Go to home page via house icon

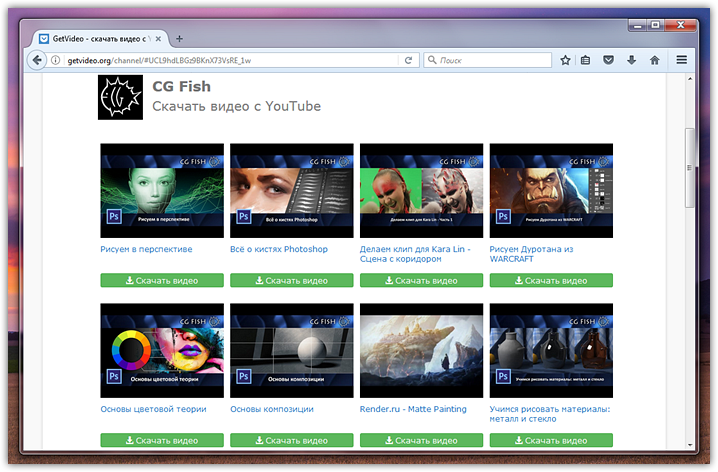coord(655,60)
